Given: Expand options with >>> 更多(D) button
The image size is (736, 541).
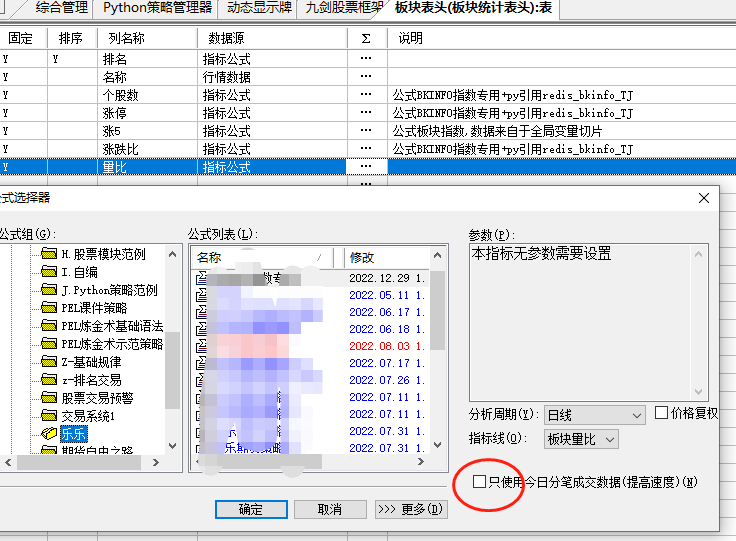Looking at the screenshot, I should pos(411,509).
